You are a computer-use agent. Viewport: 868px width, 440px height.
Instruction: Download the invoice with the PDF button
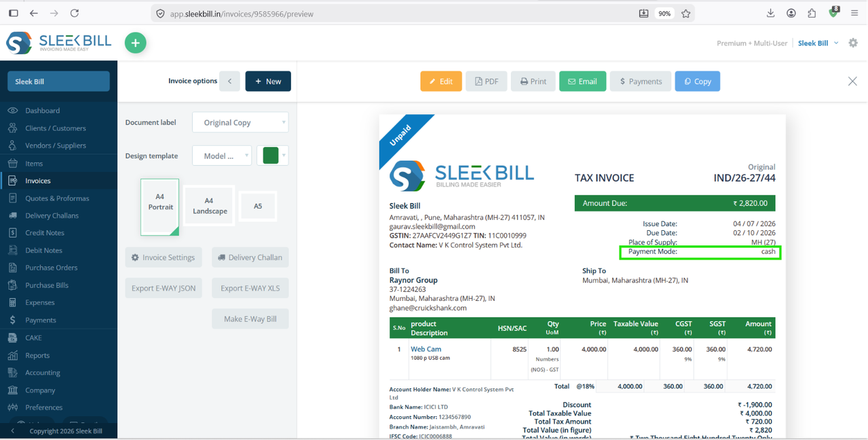[486, 81]
